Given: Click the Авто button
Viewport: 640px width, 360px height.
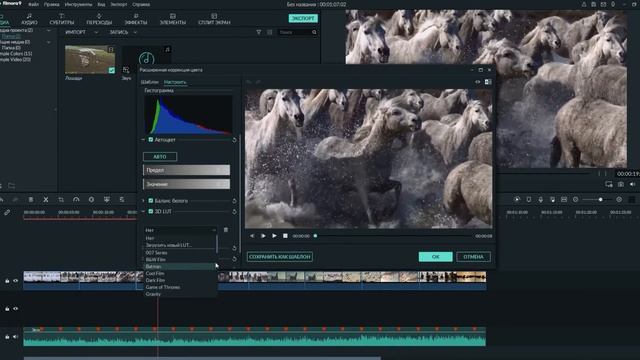Looking at the screenshot, I should click(160, 157).
